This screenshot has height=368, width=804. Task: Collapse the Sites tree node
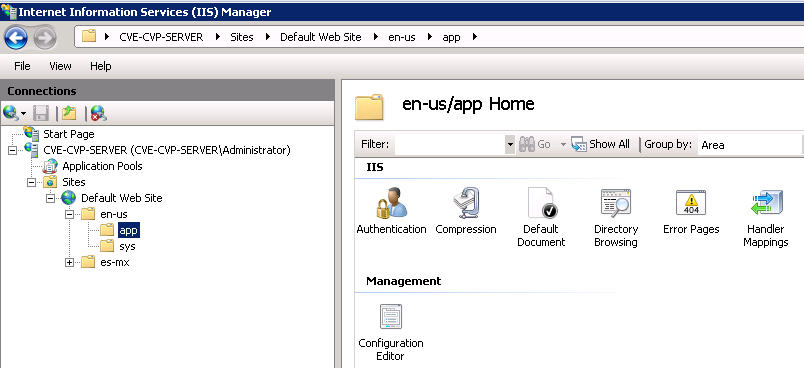coord(32,182)
